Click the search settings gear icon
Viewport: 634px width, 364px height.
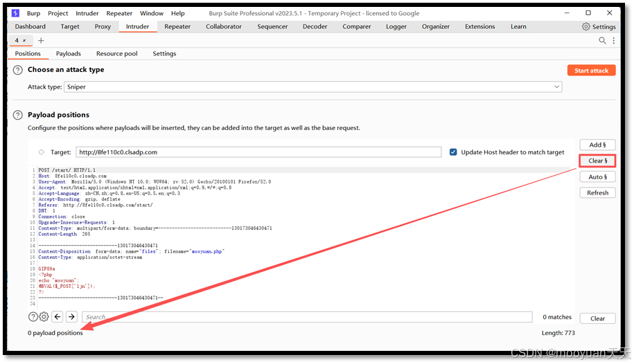pos(44,317)
